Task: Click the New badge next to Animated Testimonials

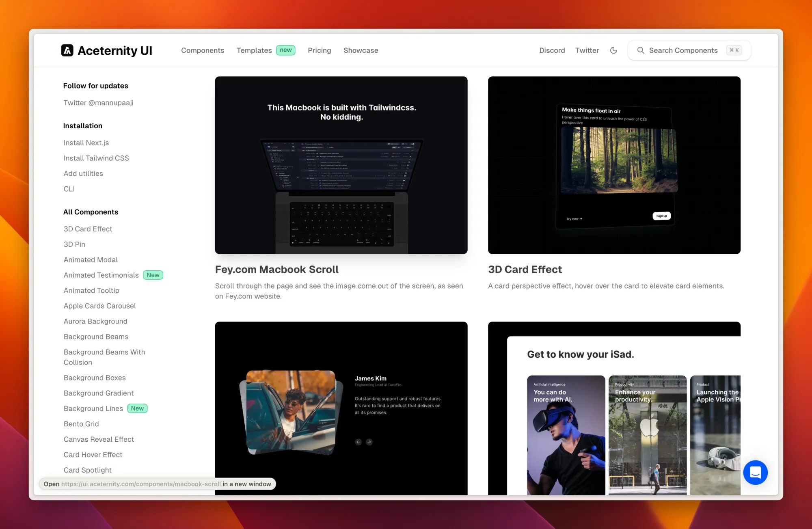Action: click(x=153, y=275)
